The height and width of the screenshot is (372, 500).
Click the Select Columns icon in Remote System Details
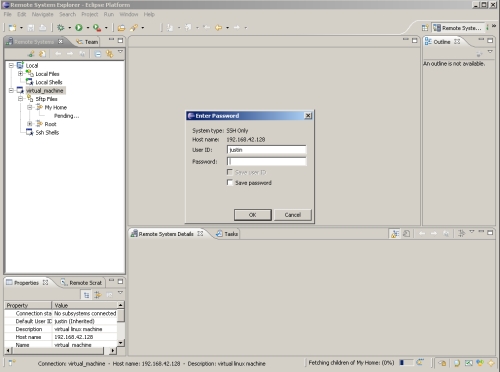point(461,234)
